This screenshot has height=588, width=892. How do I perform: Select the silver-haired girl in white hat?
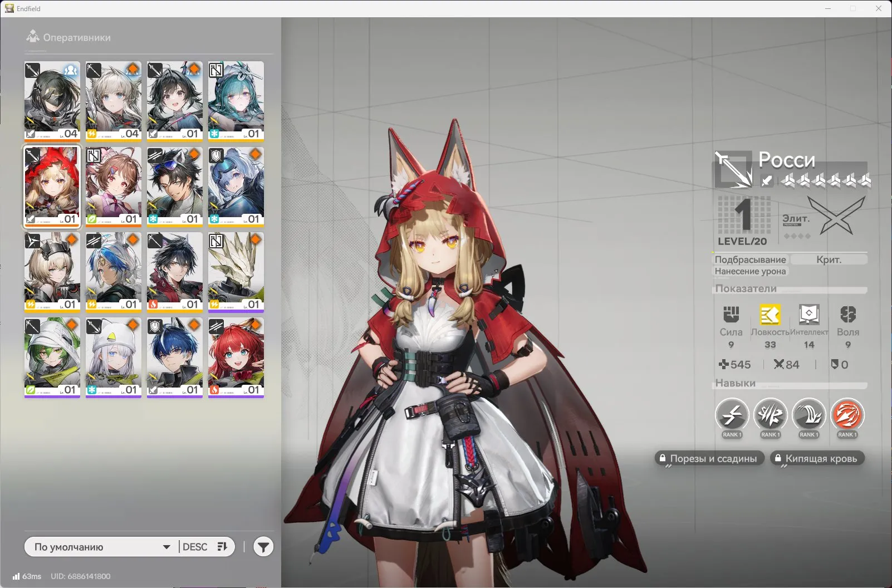(x=114, y=357)
